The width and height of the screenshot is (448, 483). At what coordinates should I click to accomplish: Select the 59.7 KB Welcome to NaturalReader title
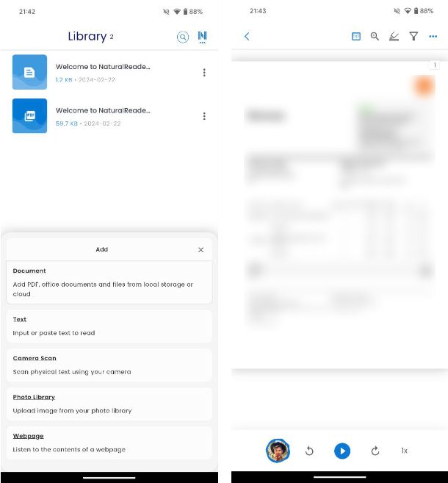point(103,110)
